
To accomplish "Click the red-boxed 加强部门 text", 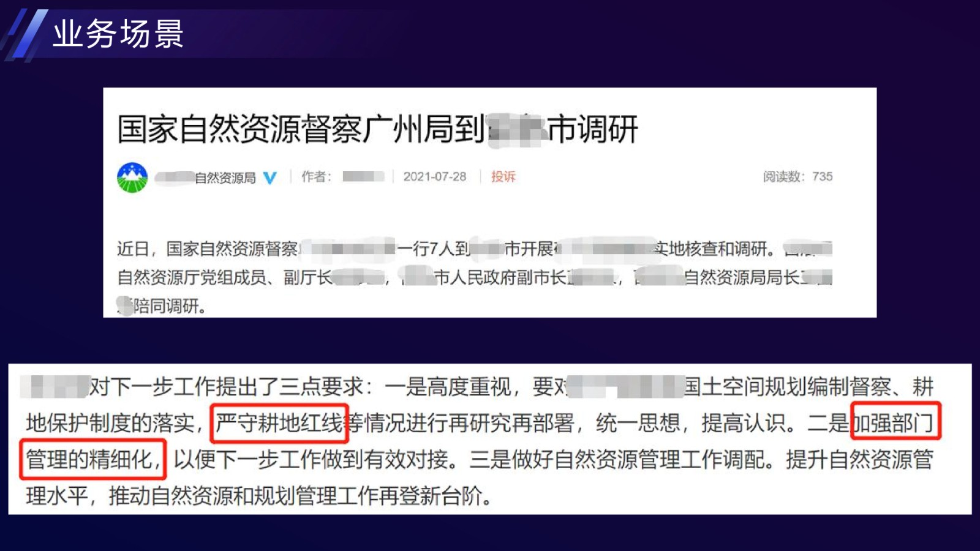I will coord(895,421).
